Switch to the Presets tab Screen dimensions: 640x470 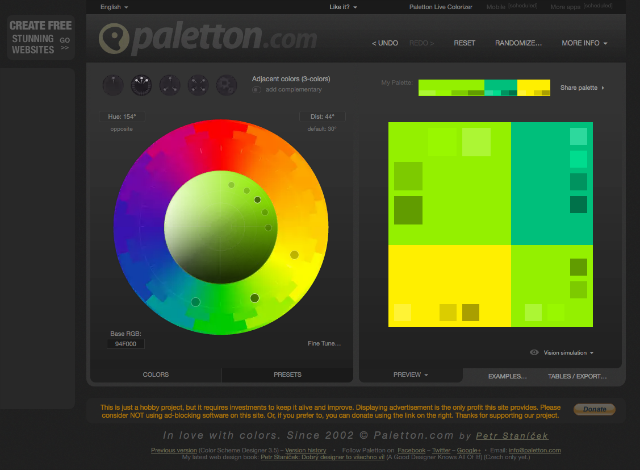tap(287, 375)
